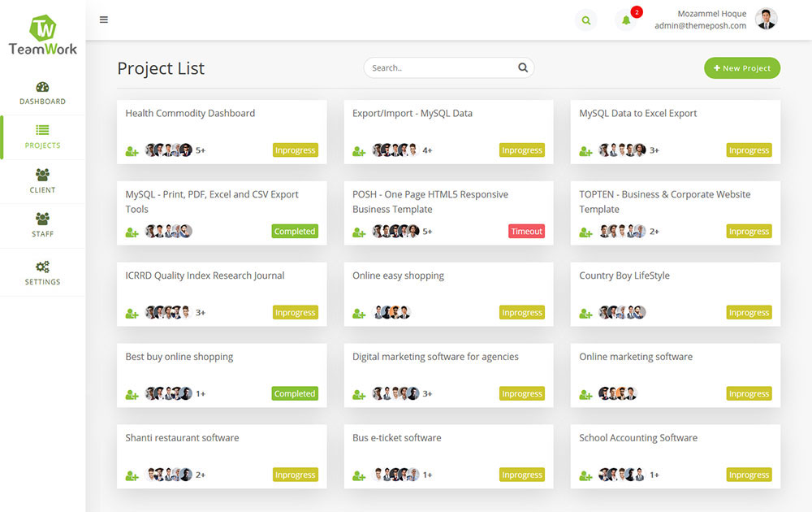Screen dimensions: 812x512
Task: Open the Staff section
Action: [x=42, y=224]
